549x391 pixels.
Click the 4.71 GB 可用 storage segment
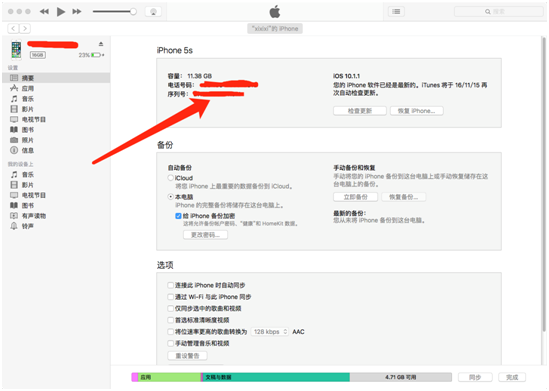(x=401, y=377)
